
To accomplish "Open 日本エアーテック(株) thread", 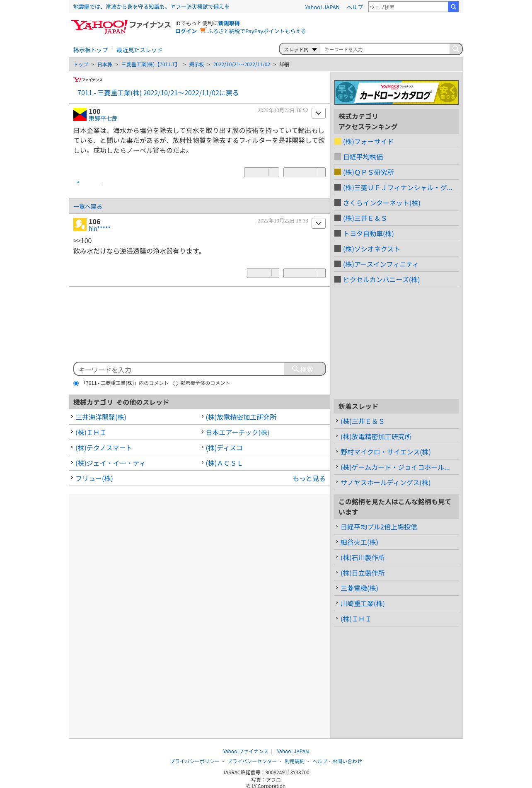I will [x=237, y=433].
